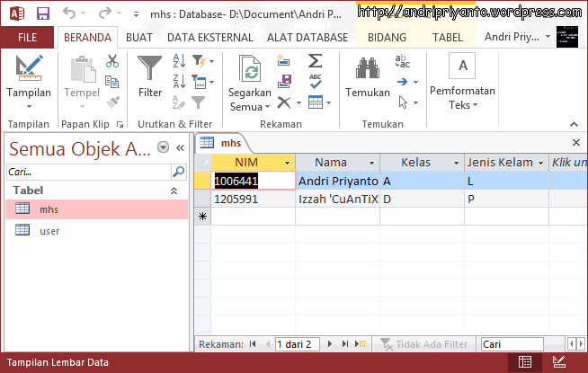Switch to Datasheet view in status bar

click(x=525, y=362)
